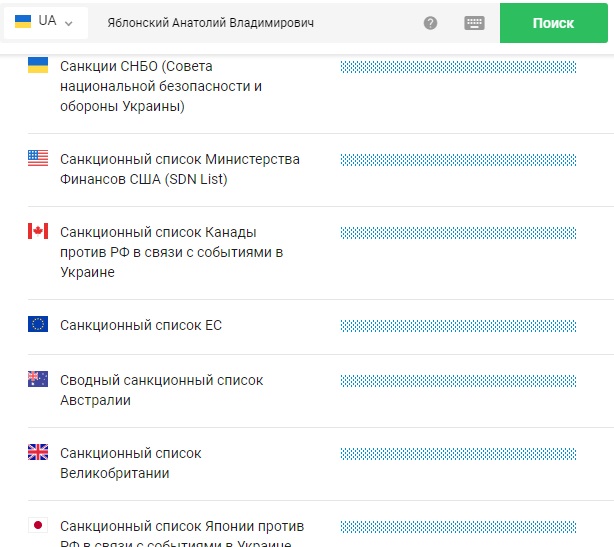
Task: Click the European Union flag icon
Action: [x=38, y=324]
